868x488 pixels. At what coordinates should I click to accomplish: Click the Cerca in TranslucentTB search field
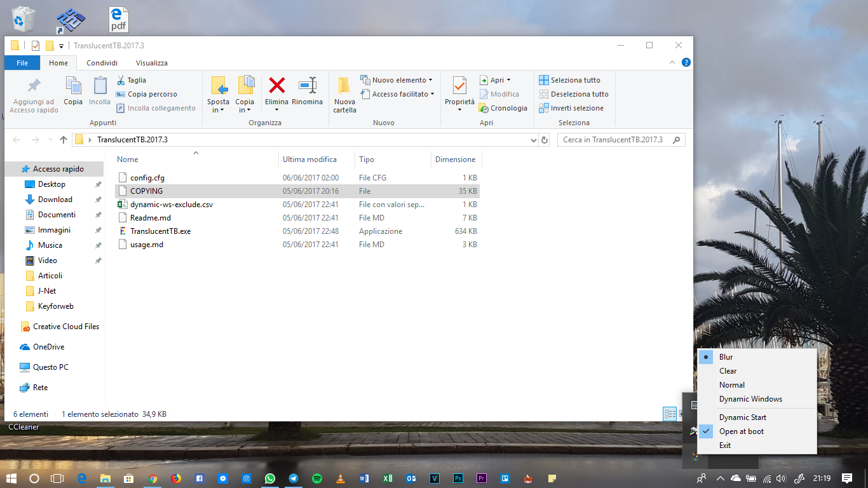pyautogui.click(x=613, y=140)
